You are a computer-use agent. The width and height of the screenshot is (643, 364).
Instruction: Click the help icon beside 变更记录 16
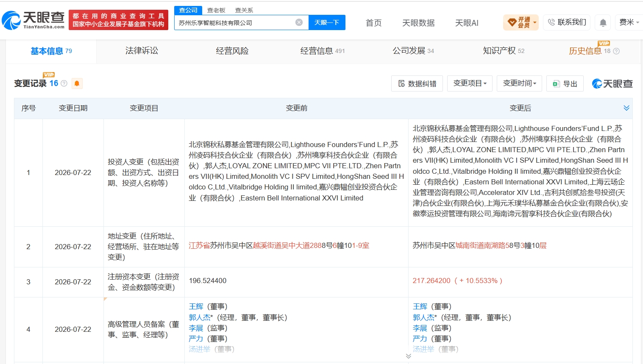point(64,83)
